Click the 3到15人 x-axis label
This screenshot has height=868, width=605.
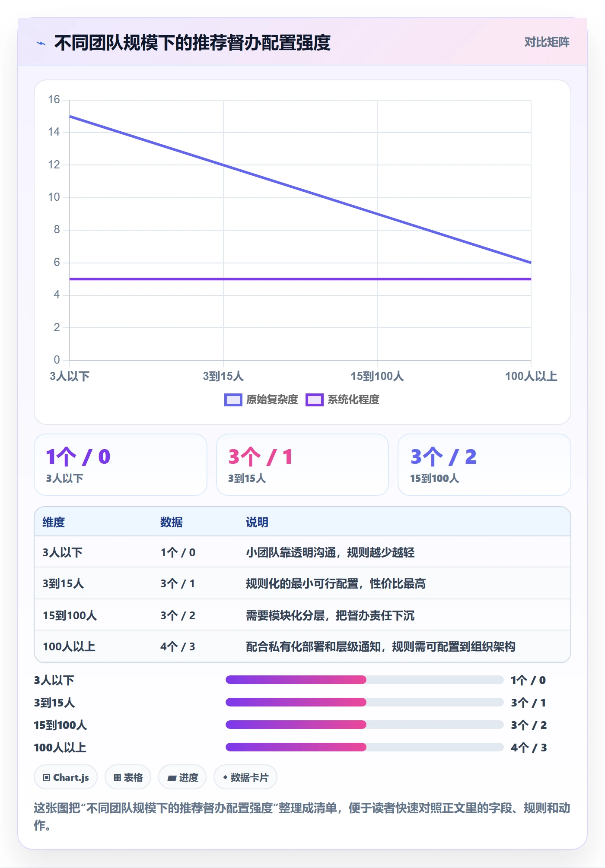(x=223, y=376)
